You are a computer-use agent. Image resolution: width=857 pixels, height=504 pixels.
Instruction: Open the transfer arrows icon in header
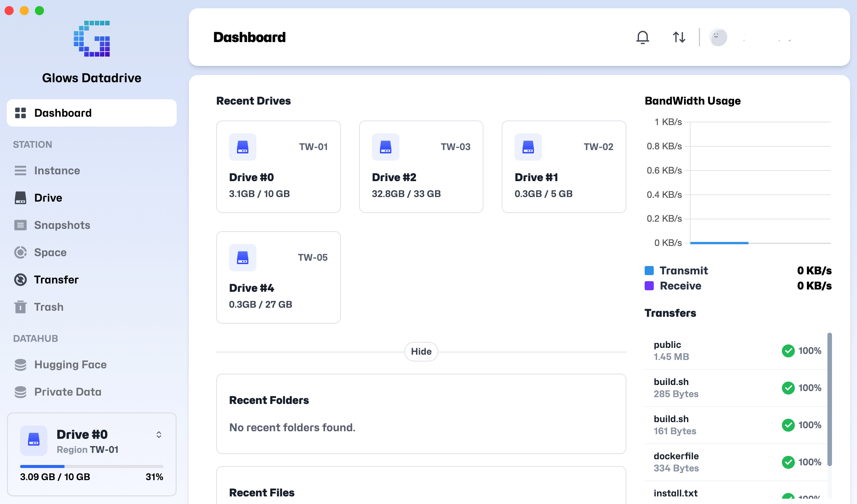tap(679, 37)
